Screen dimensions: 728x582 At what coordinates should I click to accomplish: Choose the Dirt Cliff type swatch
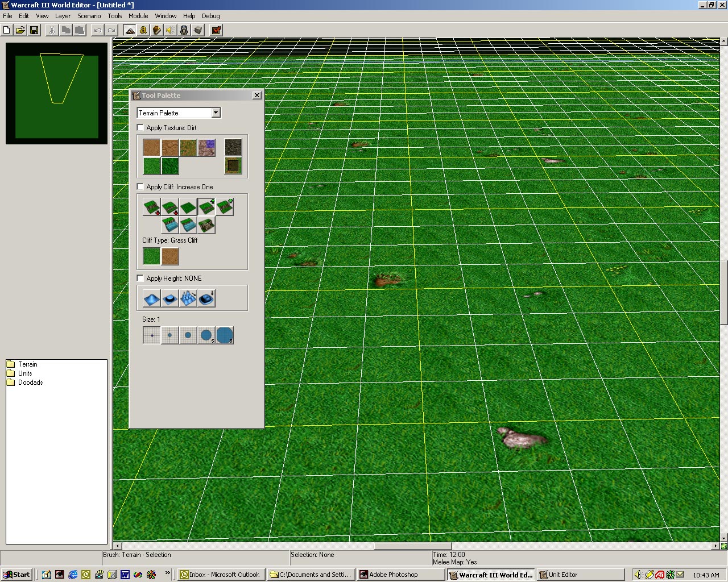coord(170,256)
